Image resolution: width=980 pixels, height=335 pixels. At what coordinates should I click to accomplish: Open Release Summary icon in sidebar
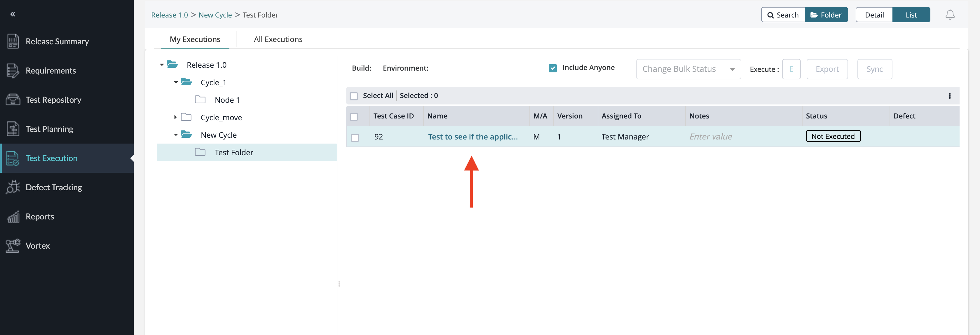tap(13, 41)
